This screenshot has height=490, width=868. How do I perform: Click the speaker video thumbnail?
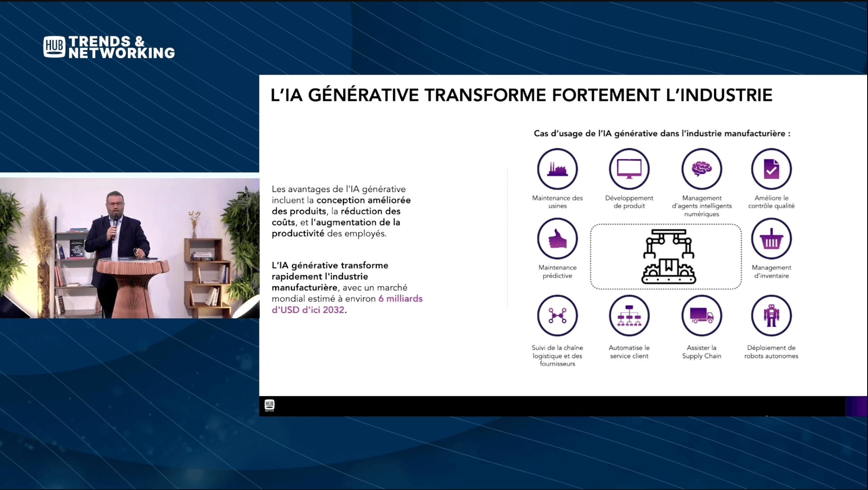point(129,248)
